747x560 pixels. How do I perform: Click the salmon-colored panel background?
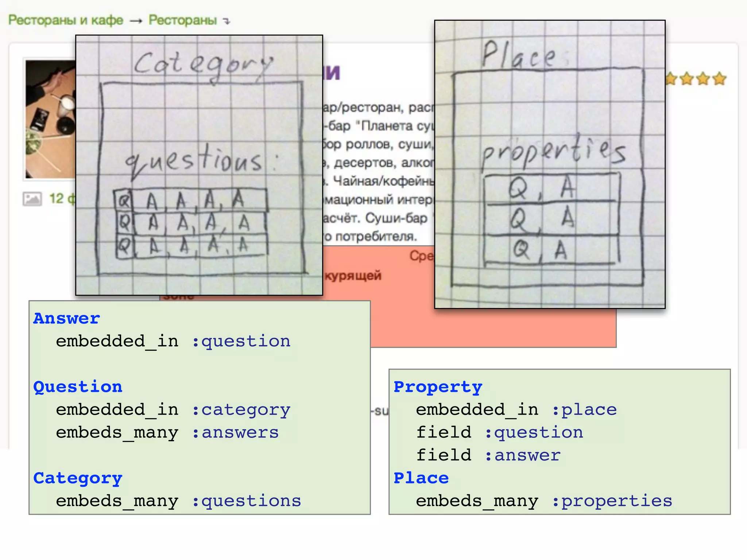[492, 328]
